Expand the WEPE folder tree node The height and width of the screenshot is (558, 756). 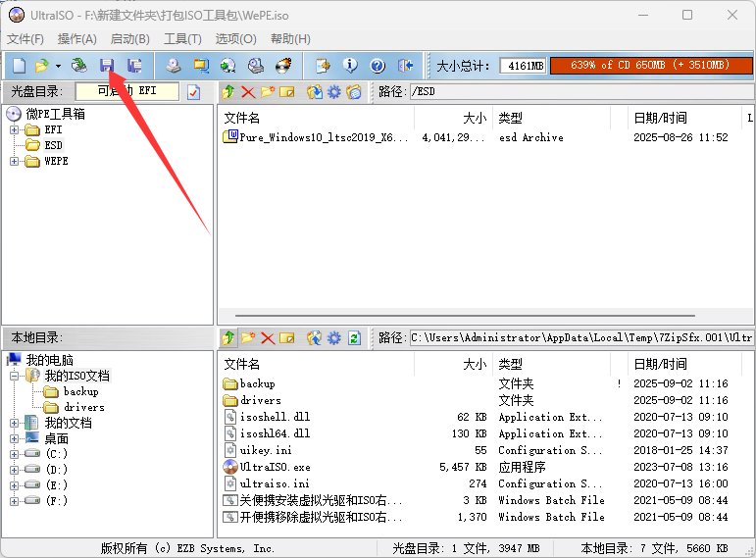click(x=15, y=161)
